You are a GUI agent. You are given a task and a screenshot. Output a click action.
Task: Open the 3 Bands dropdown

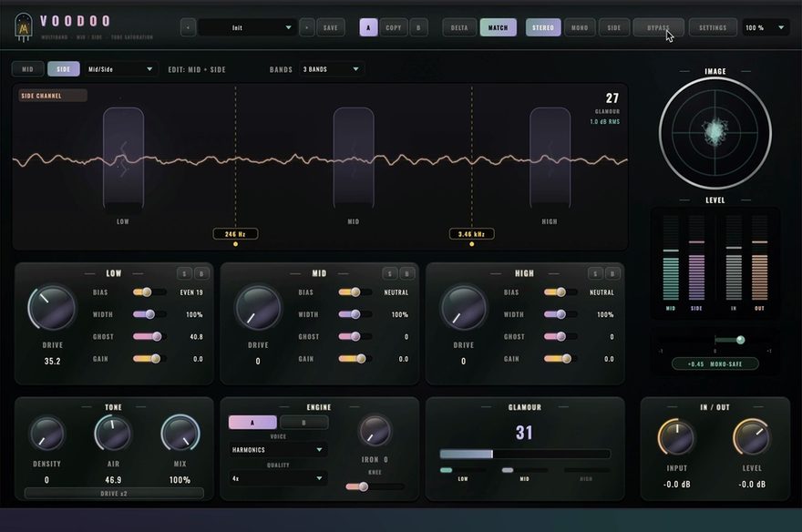331,69
